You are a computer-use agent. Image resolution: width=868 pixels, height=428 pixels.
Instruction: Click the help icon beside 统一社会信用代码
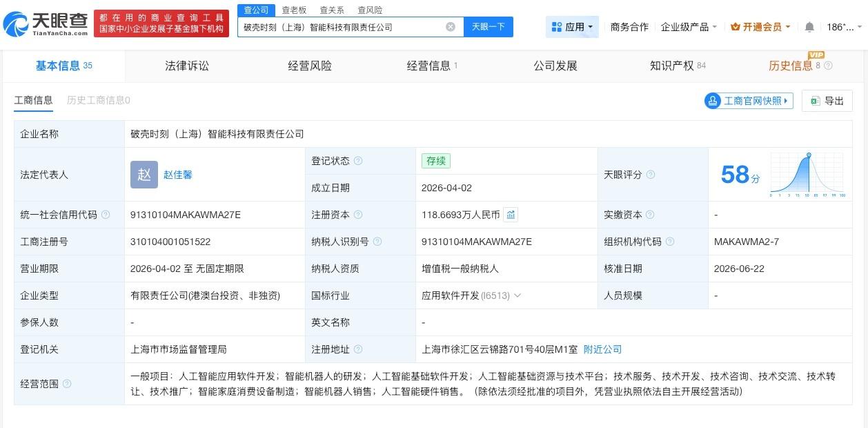tap(106, 215)
